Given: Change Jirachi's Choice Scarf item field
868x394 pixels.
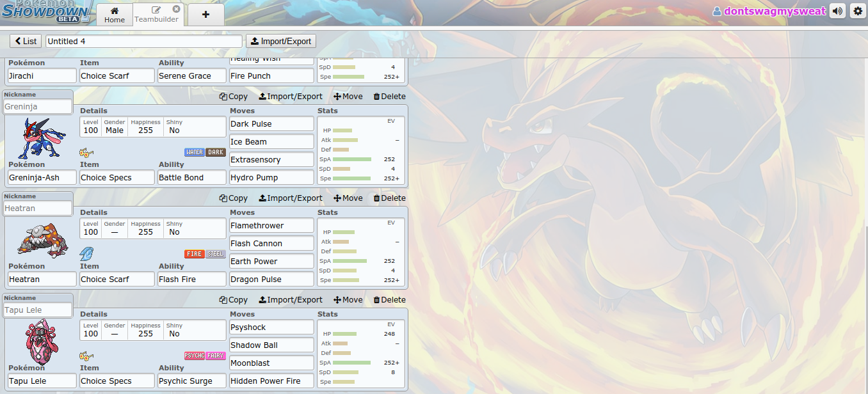Looking at the screenshot, I should pos(117,75).
